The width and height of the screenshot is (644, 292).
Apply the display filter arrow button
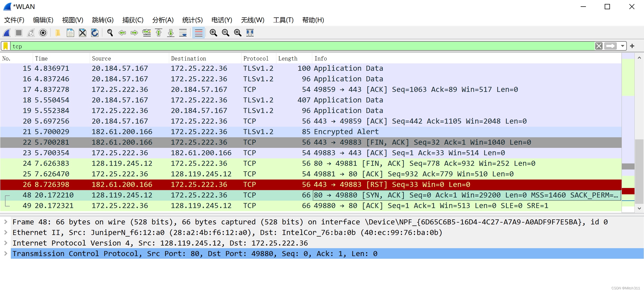point(610,46)
